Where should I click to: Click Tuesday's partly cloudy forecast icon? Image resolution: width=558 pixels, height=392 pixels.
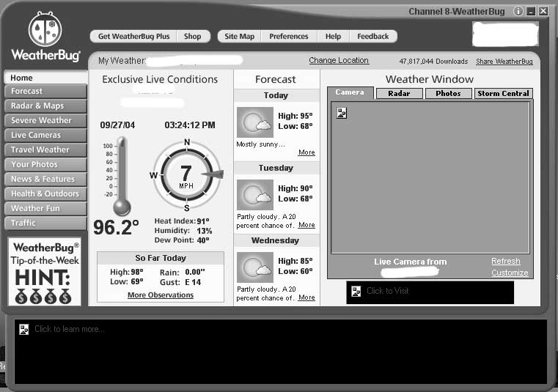pyautogui.click(x=254, y=195)
